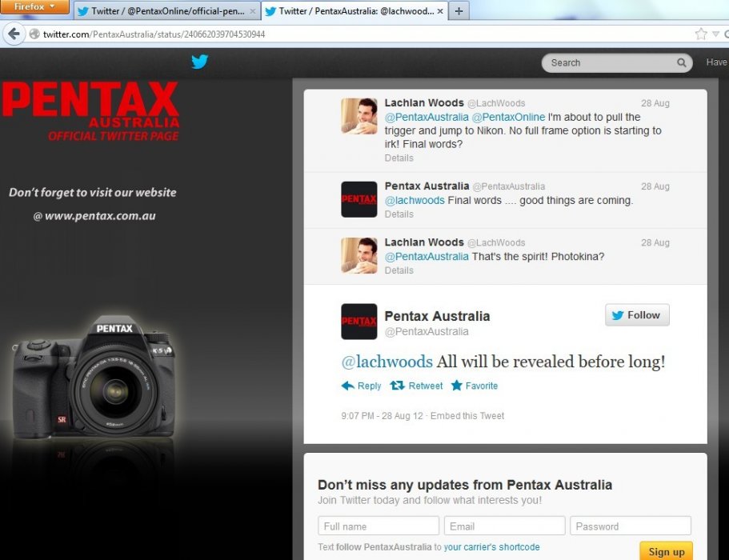Open a new tab with plus button
The height and width of the screenshot is (560, 729).
(459, 11)
